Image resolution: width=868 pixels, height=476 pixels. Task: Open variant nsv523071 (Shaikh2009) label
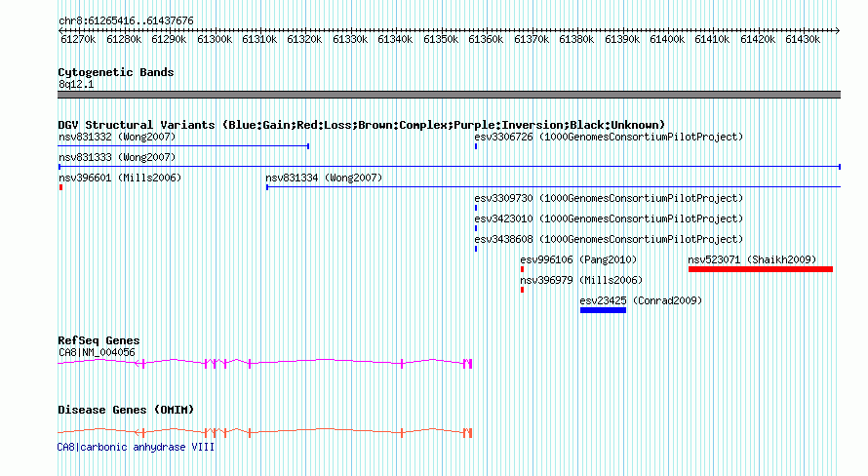[x=752, y=259]
